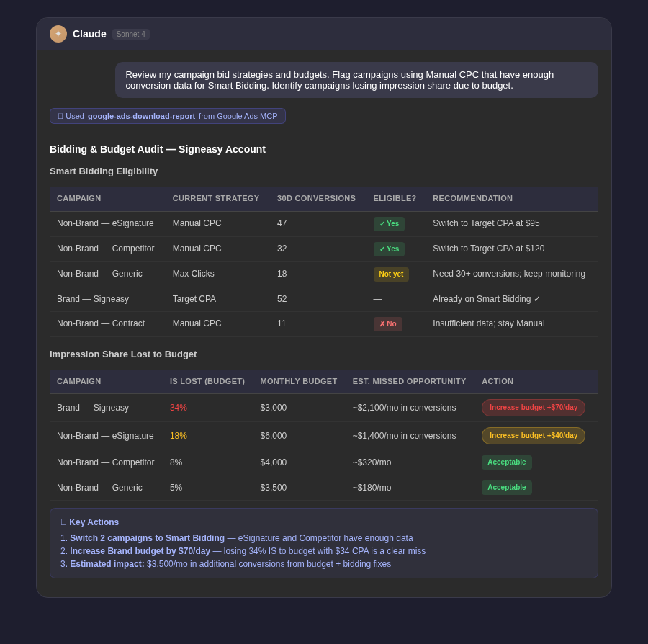Toggle the Not yet eligibility badge for Generic campaign
Image resolution: width=648 pixels, height=644 pixels.
391,274
